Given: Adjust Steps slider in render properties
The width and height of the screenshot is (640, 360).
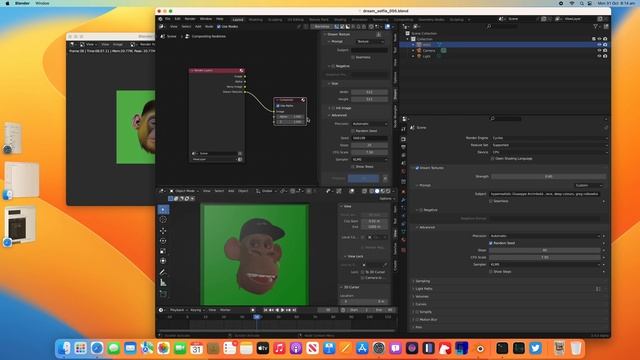Looking at the screenshot, I should click(545, 250).
